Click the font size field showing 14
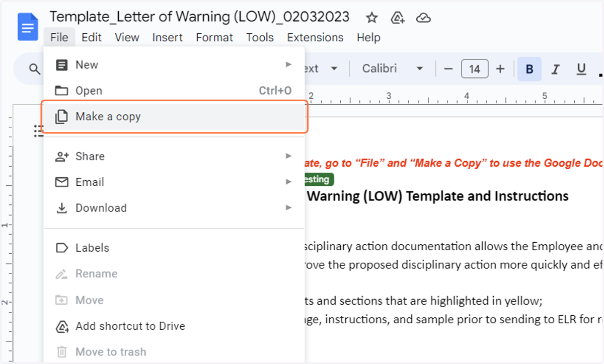Screen dimensions: 604x364 click(x=475, y=69)
